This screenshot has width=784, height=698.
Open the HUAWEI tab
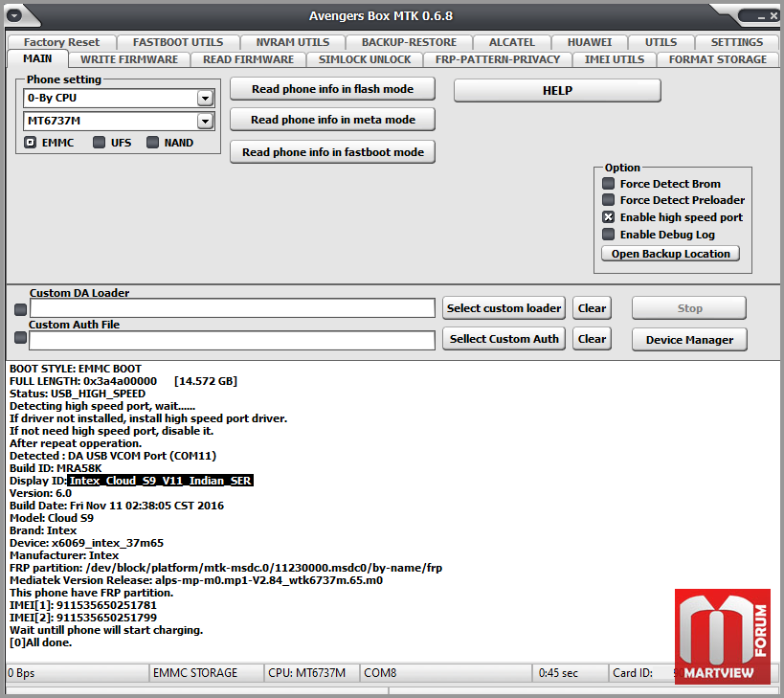[590, 42]
